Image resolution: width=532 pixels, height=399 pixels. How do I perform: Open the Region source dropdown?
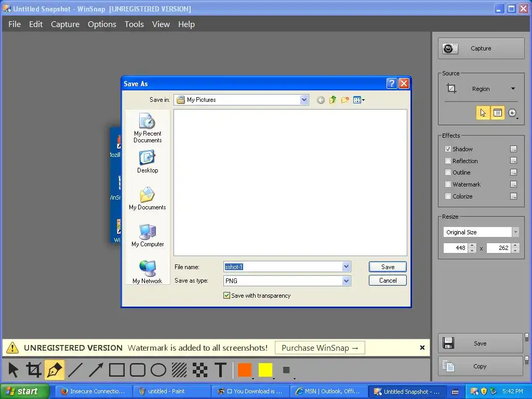click(481, 89)
